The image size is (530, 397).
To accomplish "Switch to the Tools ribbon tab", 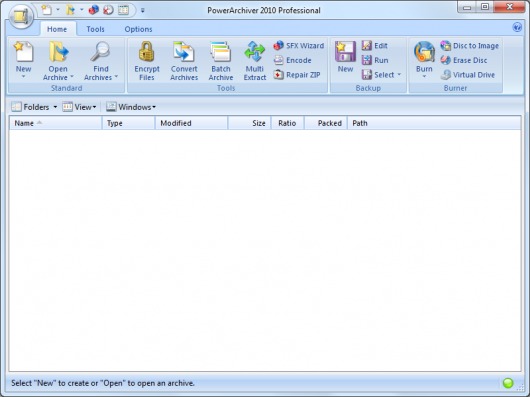I will tap(95, 29).
